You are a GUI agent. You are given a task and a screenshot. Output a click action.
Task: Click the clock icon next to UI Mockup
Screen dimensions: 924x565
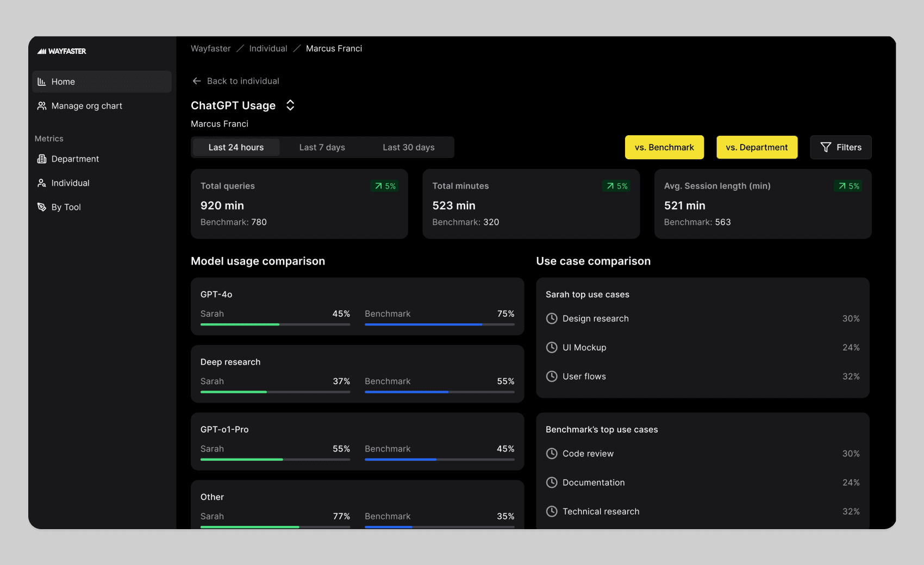pos(552,347)
